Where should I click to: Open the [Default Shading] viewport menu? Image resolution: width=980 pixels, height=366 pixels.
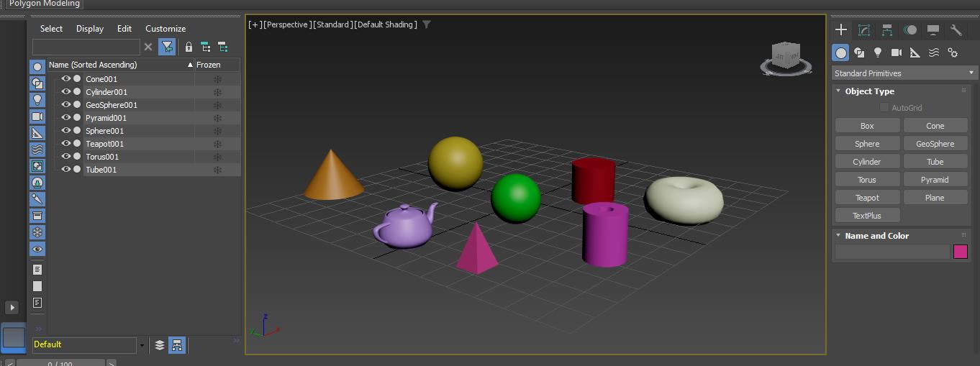pyautogui.click(x=385, y=24)
